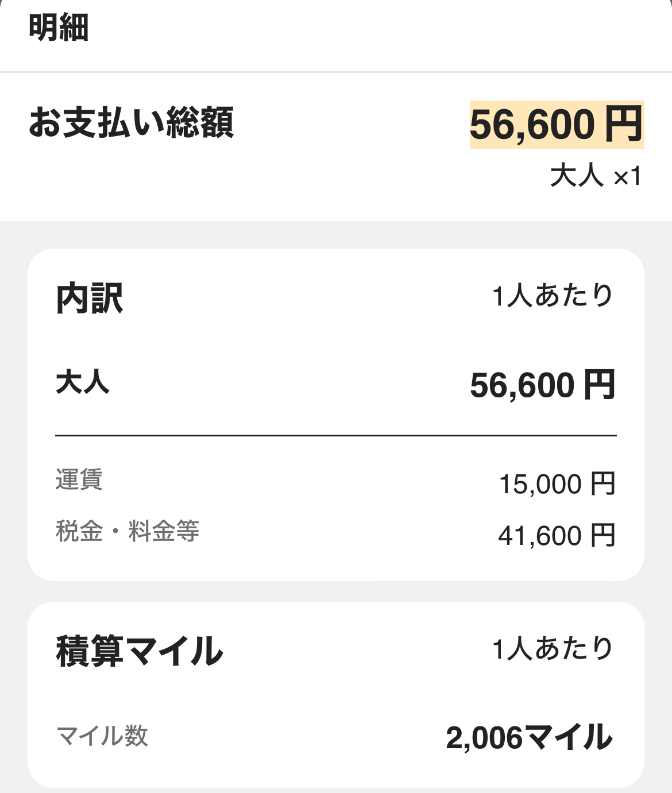Click the adult fare 56,600 円 in breakdown
Screen dimensions: 672x793
point(543,385)
